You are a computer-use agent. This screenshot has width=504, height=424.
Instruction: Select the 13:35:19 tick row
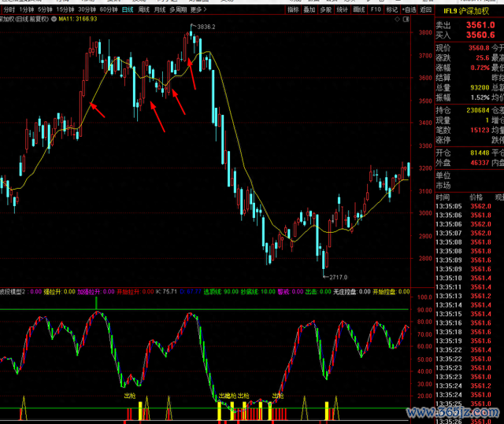pos(469,341)
